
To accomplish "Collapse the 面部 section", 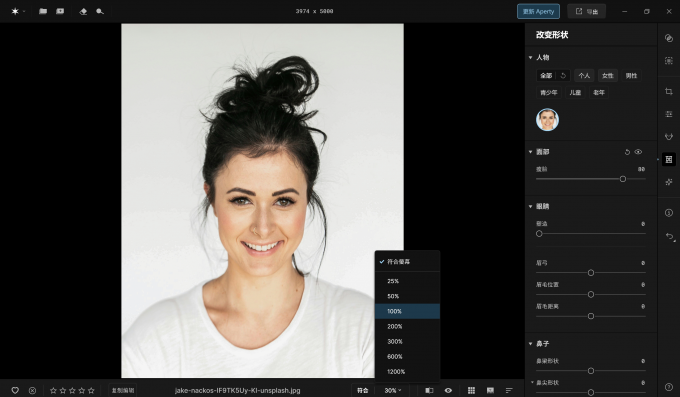I will [x=530, y=152].
